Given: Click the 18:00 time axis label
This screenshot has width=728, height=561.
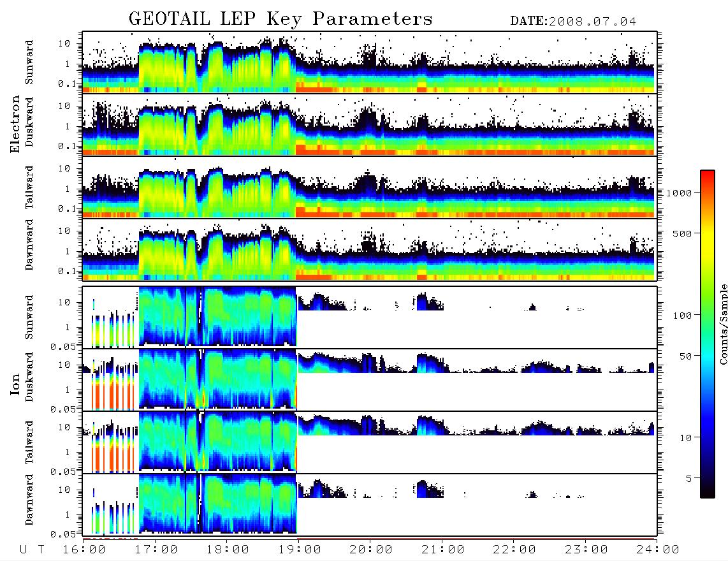Looking at the screenshot, I should tap(228, 550).
